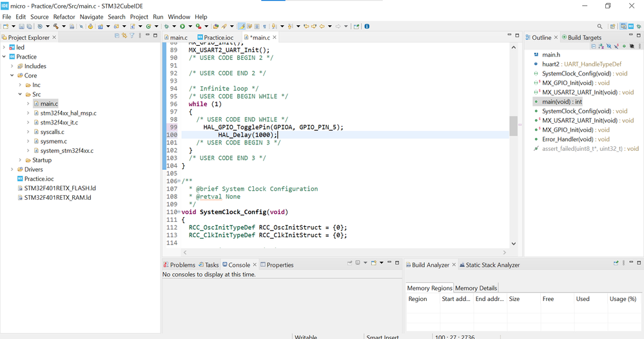
Task: Switch to the C/C++ perspective icon
Action: click(x=623, y=26)
